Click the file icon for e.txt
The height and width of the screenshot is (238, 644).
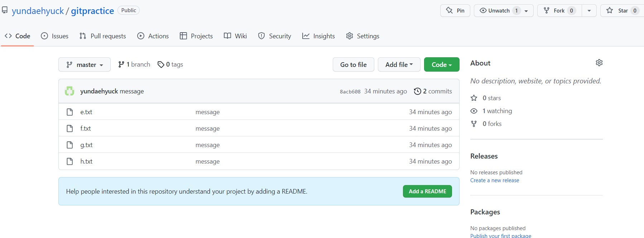(70, 112)
